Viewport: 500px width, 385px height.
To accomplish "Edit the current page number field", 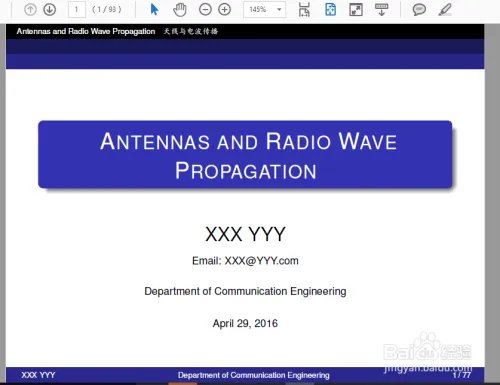I will click(x=77, y=9).
